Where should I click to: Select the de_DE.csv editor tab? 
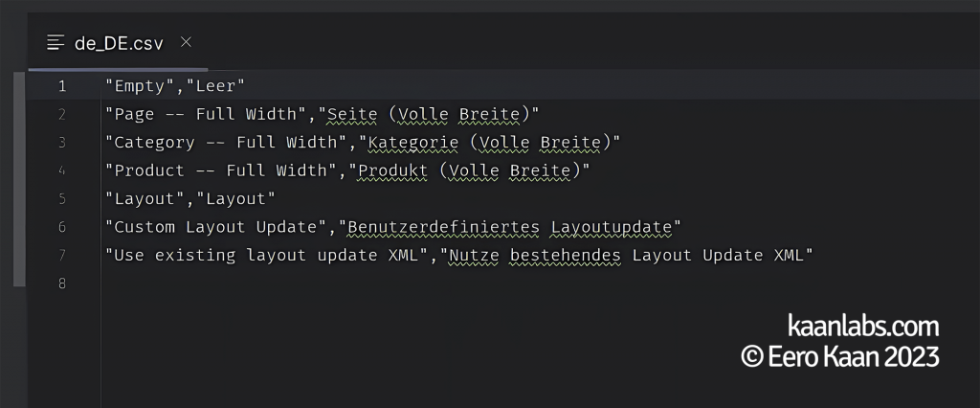(x=118, y=43)
